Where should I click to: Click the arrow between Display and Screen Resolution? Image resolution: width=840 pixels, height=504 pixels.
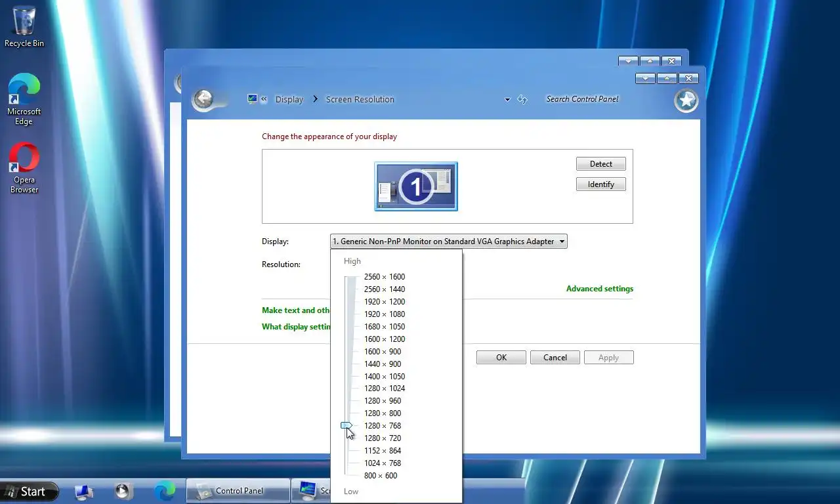click(x=315, y=99)
